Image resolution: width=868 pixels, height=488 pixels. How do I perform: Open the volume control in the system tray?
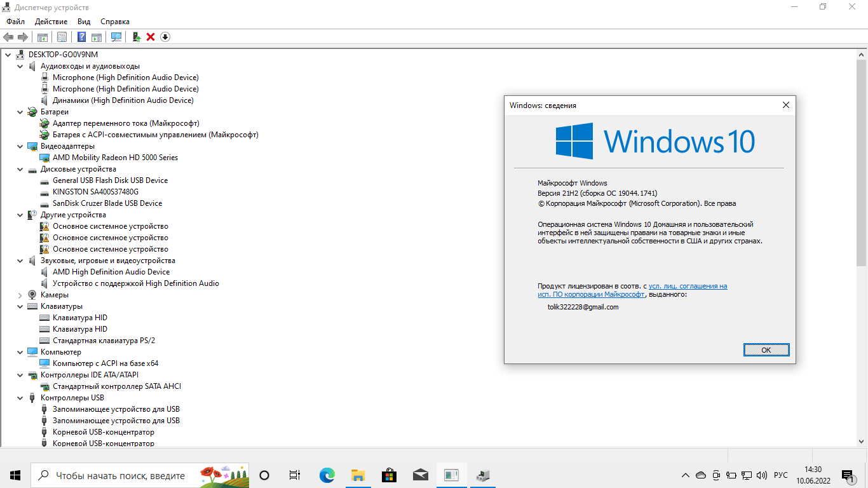[x=762, y=475]
